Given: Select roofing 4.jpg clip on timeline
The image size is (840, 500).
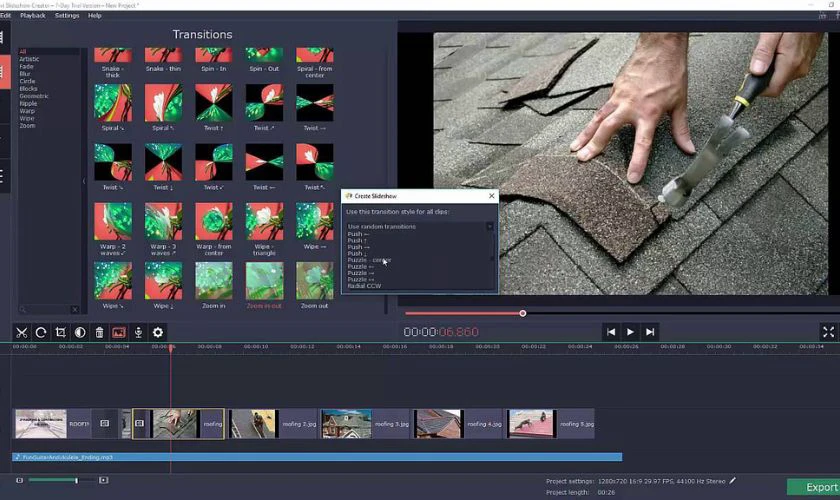Looking at the screenshot, I should (458, 424).
